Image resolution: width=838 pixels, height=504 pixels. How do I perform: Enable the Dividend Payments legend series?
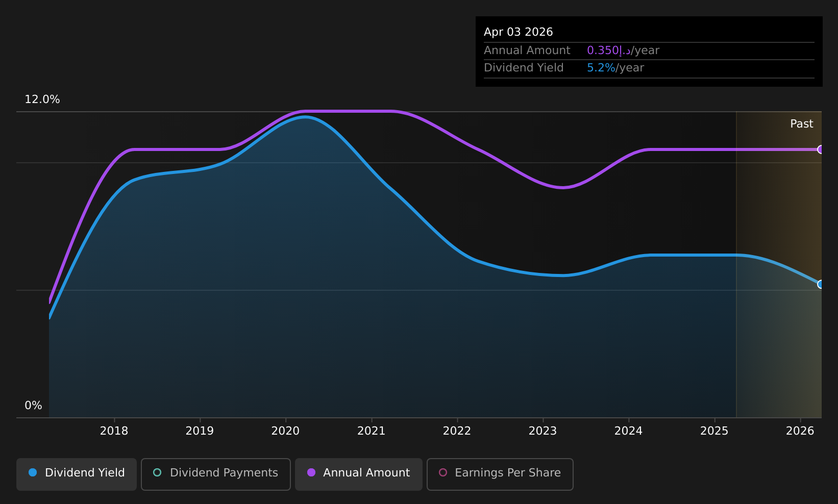click(215, 474)
